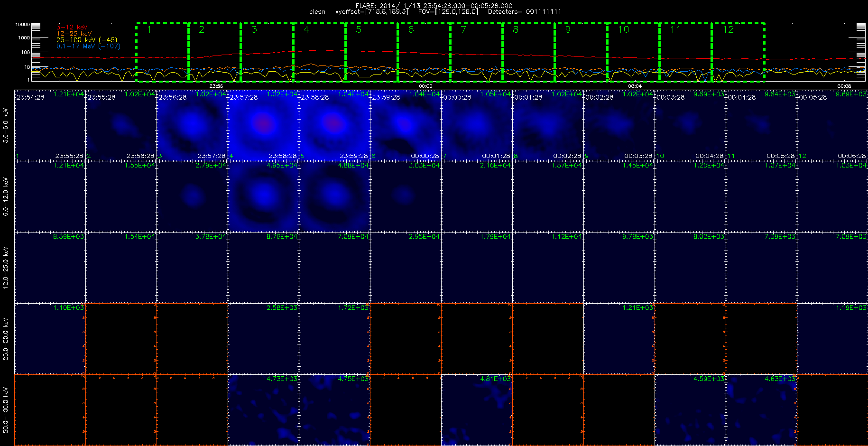Click the 00:00 tick label on time axis
Screen dimensions: 868x446
tap(425, 86)
